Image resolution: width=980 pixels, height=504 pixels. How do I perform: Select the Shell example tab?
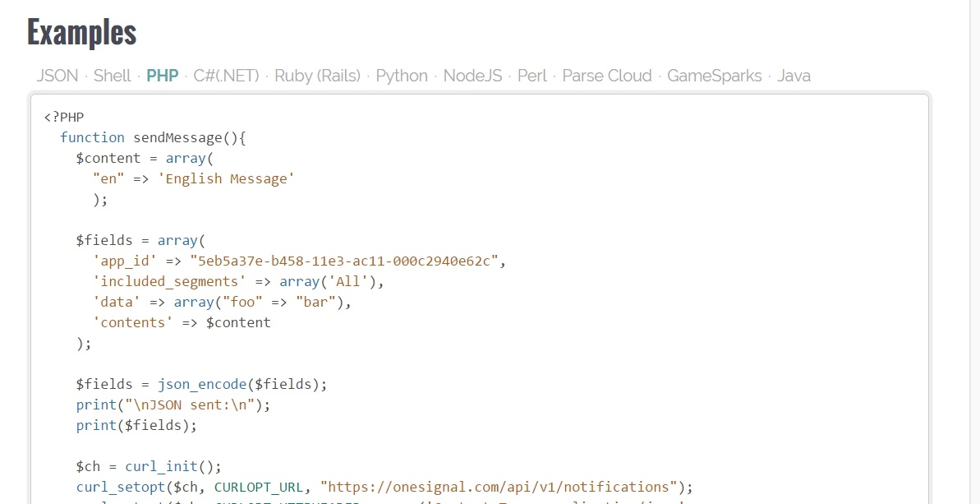click(x=113, y=76)
